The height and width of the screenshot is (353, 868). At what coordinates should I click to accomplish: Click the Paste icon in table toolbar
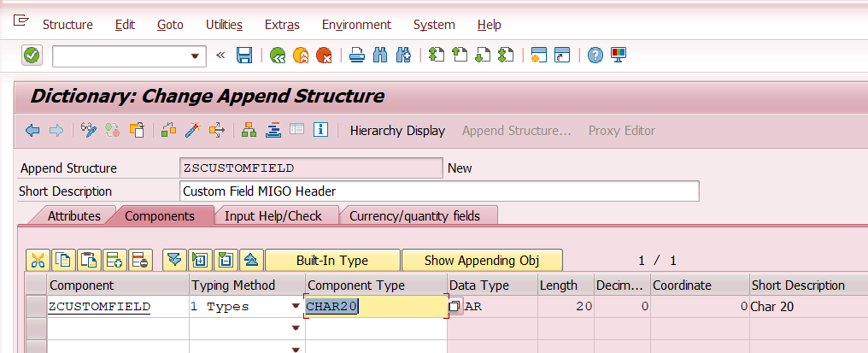pos(89,260)
